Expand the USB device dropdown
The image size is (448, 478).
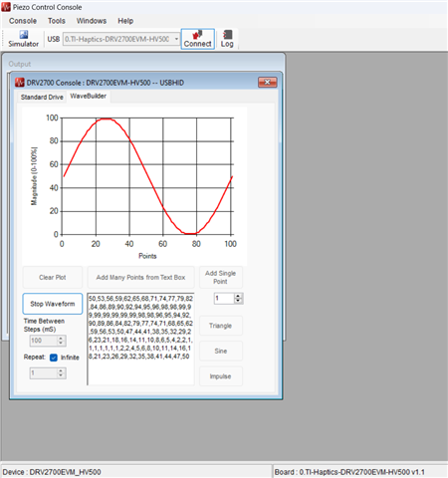(x=176, y=39)
